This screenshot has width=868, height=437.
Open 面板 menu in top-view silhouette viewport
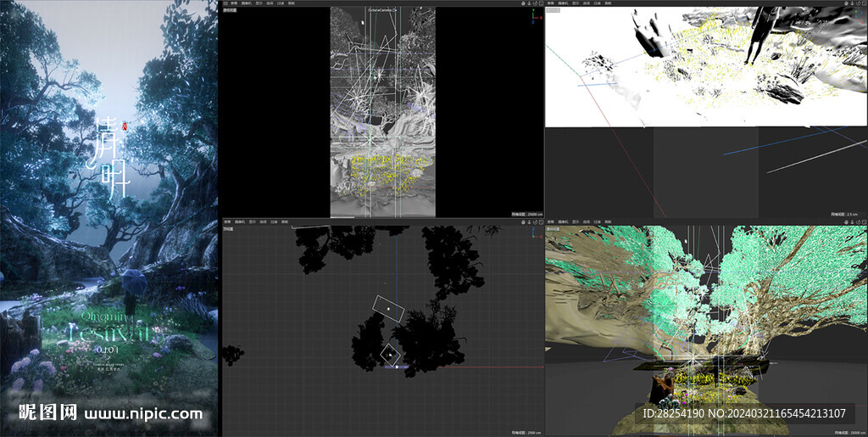pyautogui.click(x=285, y=221)
